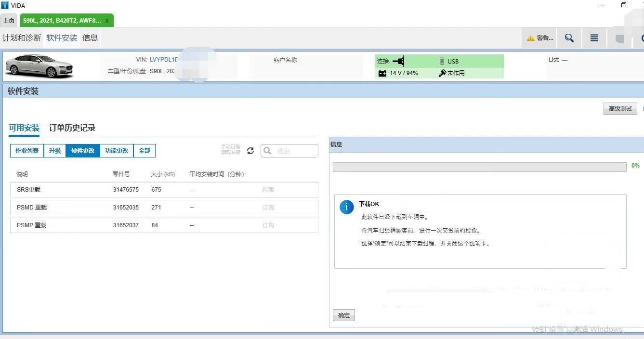Screen dimensions: 644x339
Task: Click the warning triangle alerts button
Action: click(x=539, y=38)
